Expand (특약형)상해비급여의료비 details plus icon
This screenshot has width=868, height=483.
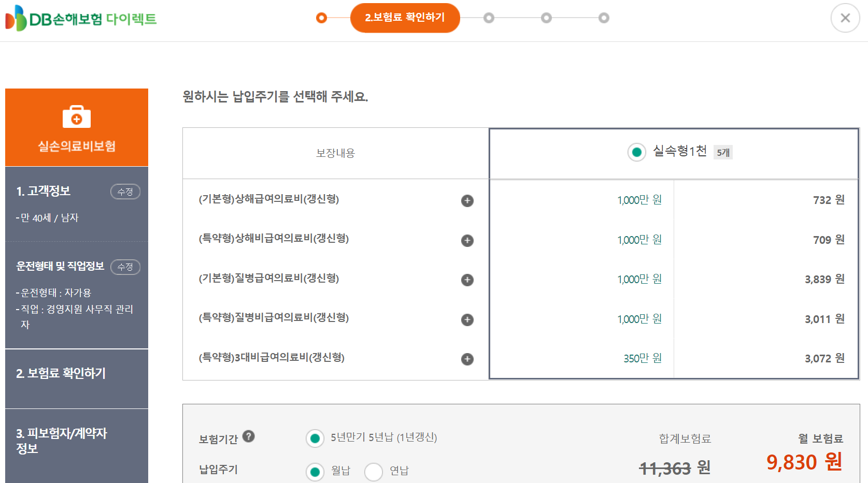467,240
